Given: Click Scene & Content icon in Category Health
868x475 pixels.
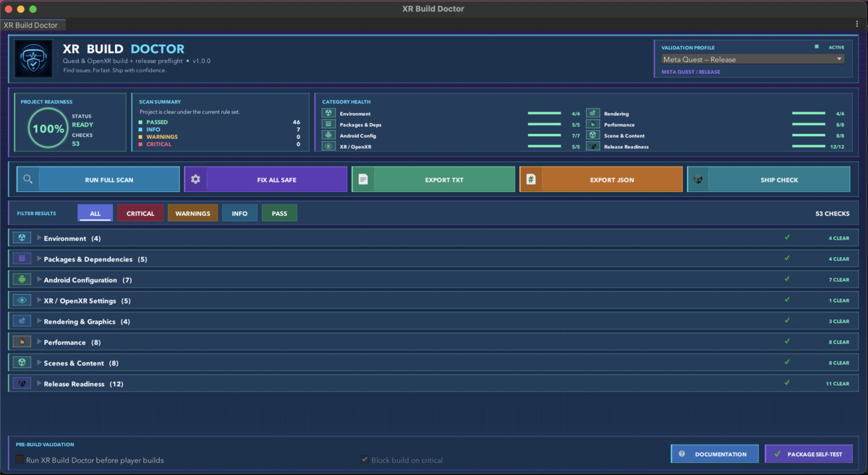Looking at the screenshot, I should 593,135.
